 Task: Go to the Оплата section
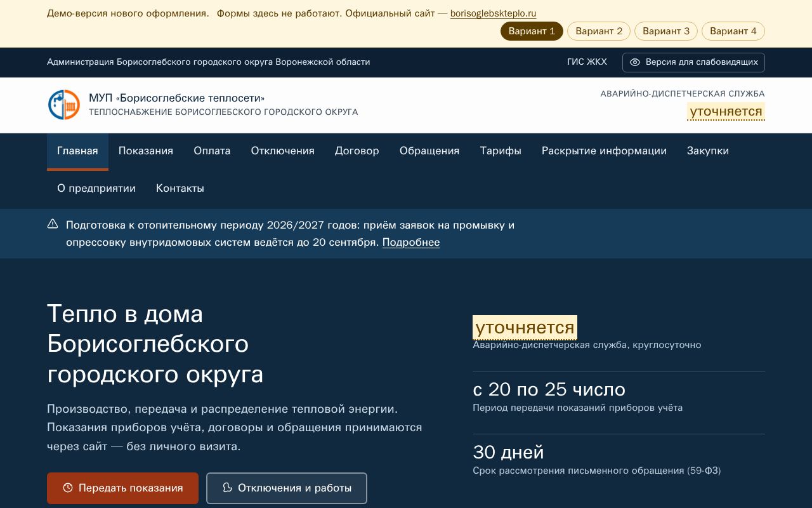coord(212,151)
